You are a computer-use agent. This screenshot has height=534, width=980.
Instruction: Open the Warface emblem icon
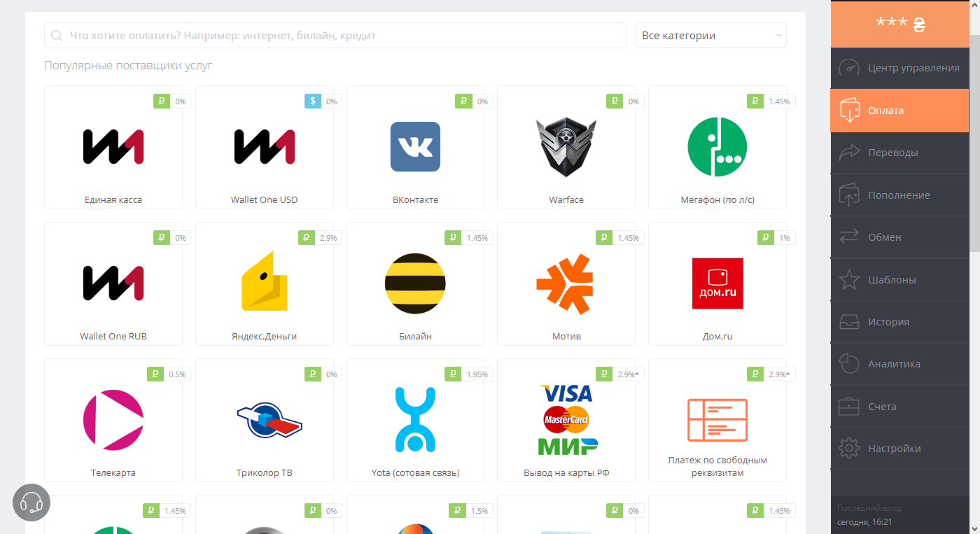tap(566, 147)
